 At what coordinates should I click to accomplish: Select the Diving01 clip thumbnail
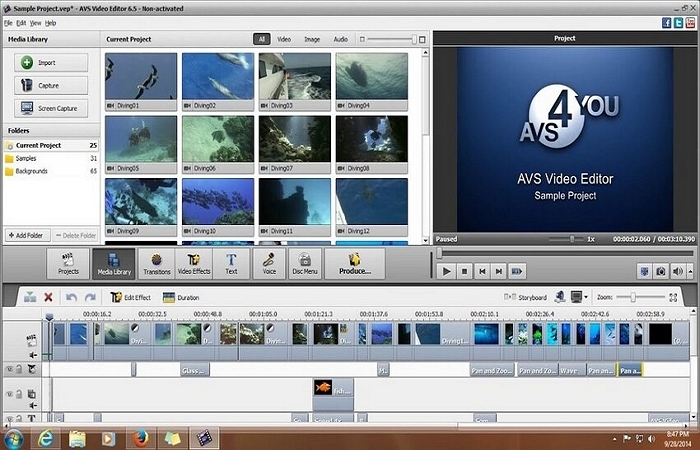141,81
